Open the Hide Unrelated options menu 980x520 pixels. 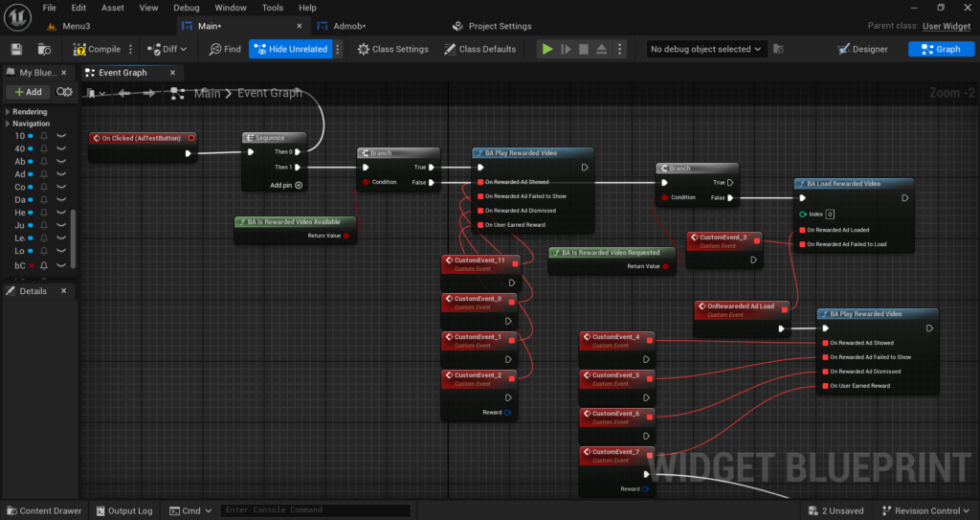click(338, 49)
